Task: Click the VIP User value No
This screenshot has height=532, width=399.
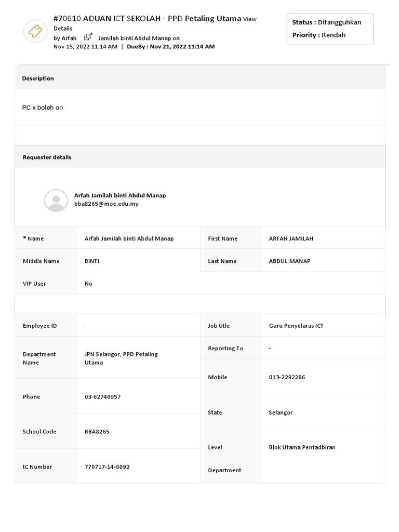Action: pyautogui.click(x=89, y=284)
